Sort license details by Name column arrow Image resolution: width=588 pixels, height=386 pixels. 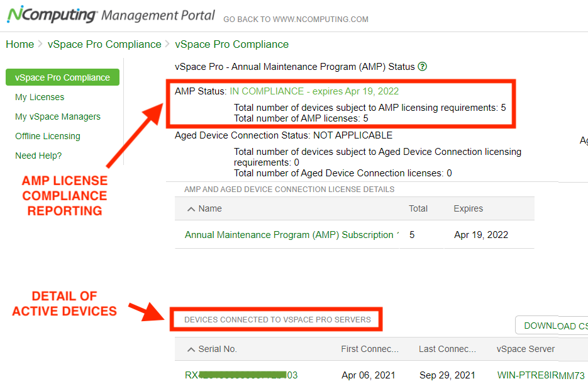(x=191, y=209)
